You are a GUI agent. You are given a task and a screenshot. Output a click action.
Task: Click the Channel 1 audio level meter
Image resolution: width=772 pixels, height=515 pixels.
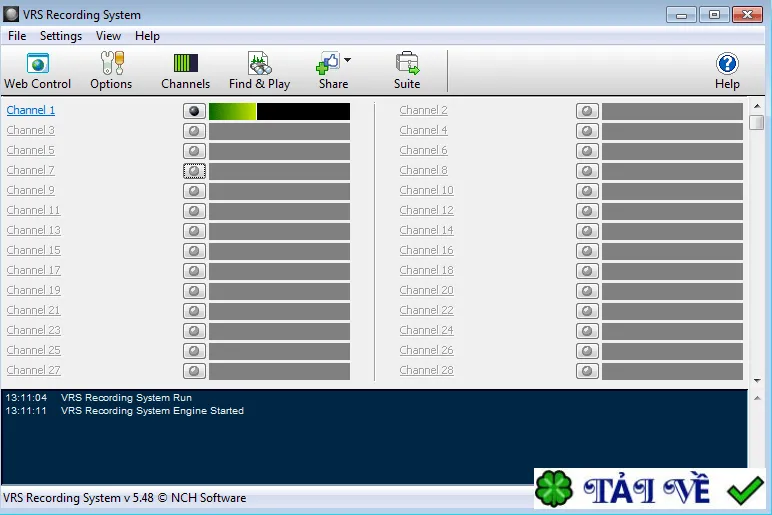[x=279, y=111]
